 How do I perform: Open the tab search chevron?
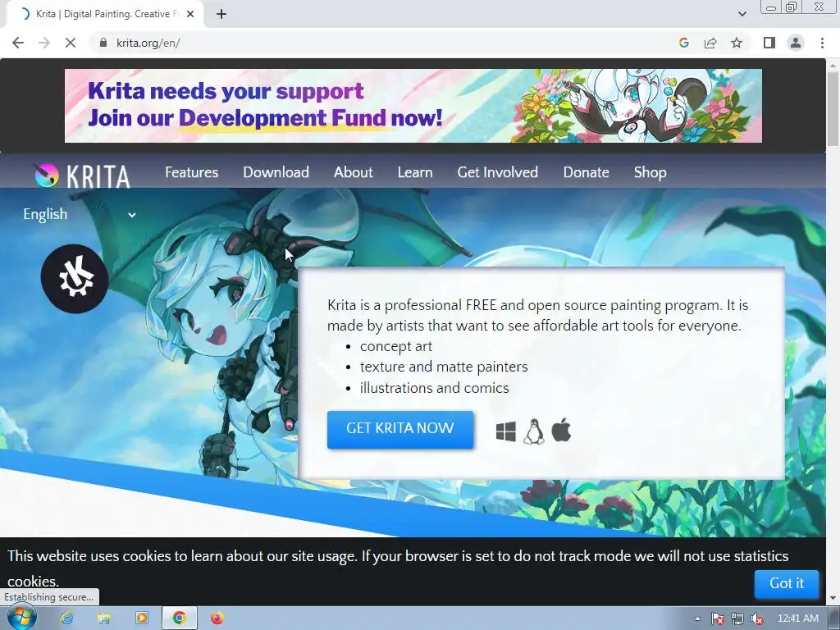click(742, 14)
